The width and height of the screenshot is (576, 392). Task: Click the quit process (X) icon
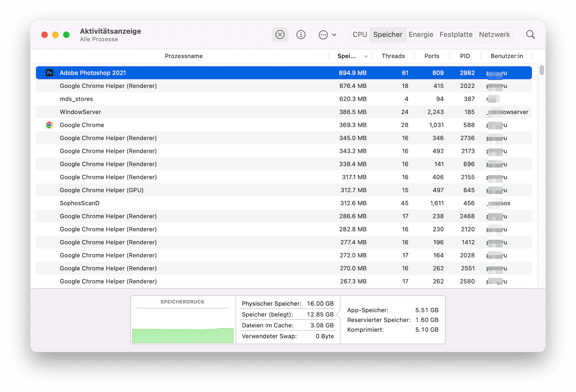tap(280, 35)
